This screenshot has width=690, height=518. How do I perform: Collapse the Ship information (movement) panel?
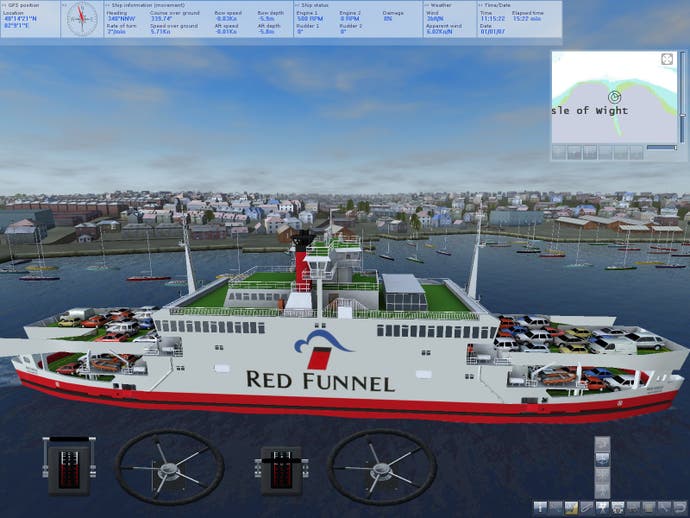click(107, 5)
